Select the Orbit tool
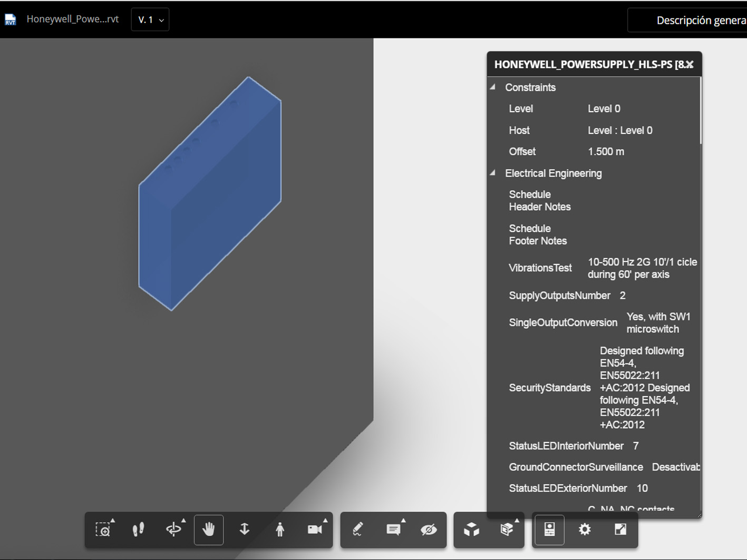 coord(173,529)
